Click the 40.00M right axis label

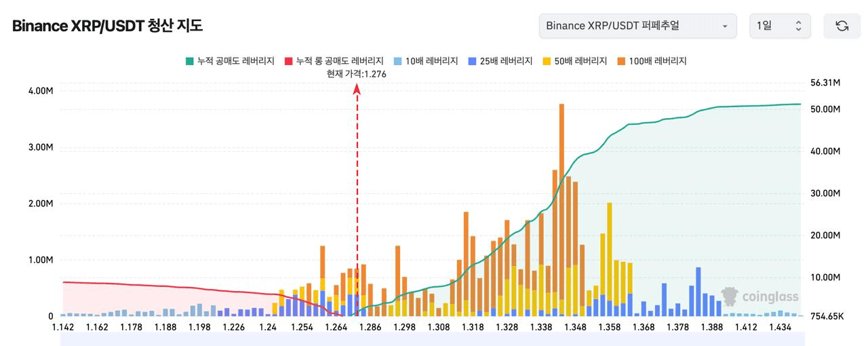pos(825,151)
